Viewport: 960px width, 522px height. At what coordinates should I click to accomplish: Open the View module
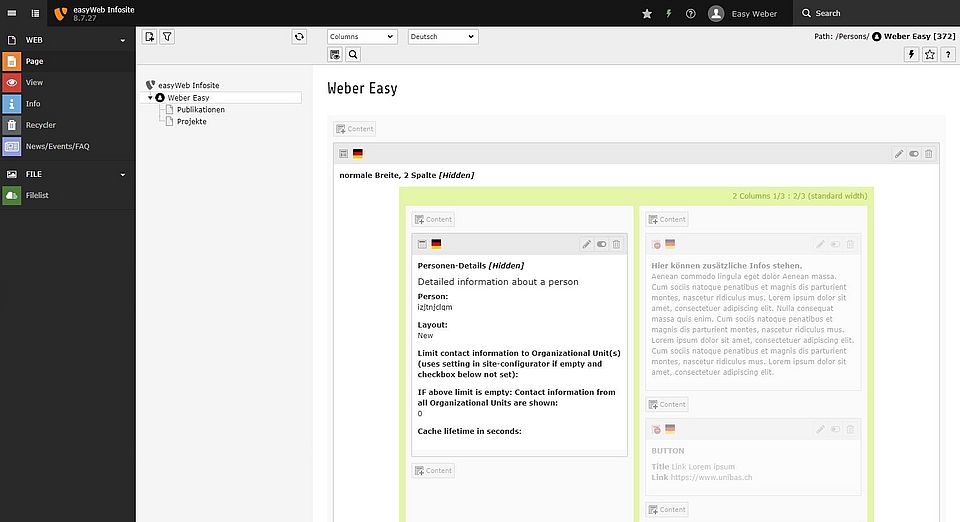67,83
